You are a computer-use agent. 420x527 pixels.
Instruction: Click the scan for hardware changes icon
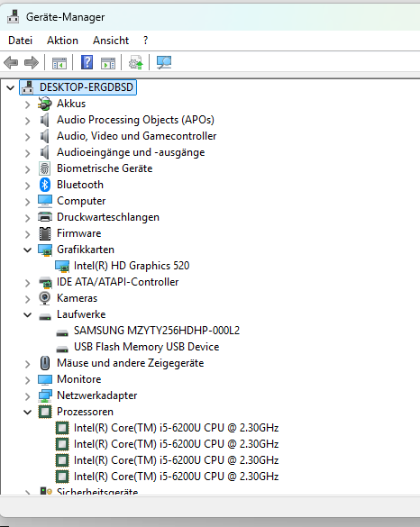(x=164, y=62)
